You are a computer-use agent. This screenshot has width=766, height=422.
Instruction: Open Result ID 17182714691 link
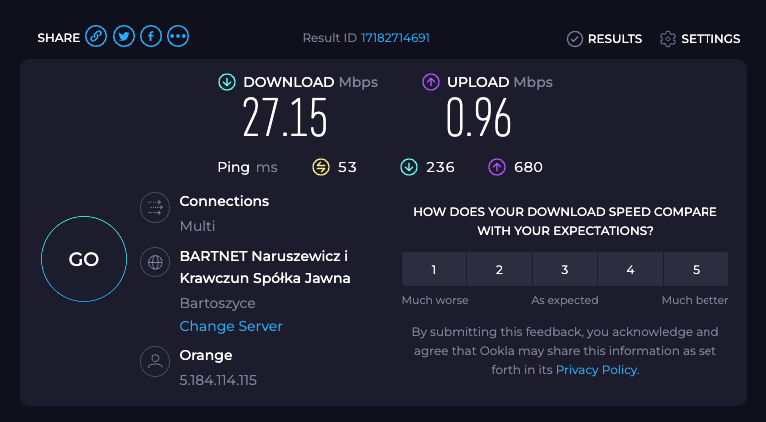395,38
